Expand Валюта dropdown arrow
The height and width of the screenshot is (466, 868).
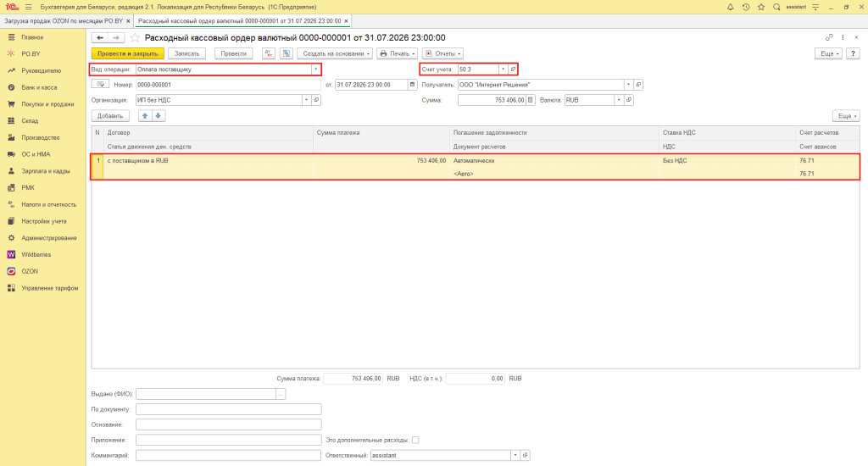pos(619,100)
